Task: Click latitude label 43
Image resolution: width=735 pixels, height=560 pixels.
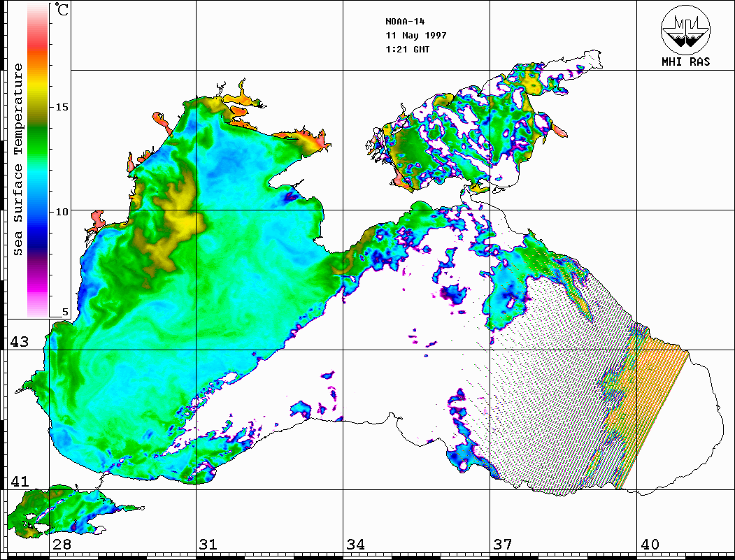Action: 20,342
